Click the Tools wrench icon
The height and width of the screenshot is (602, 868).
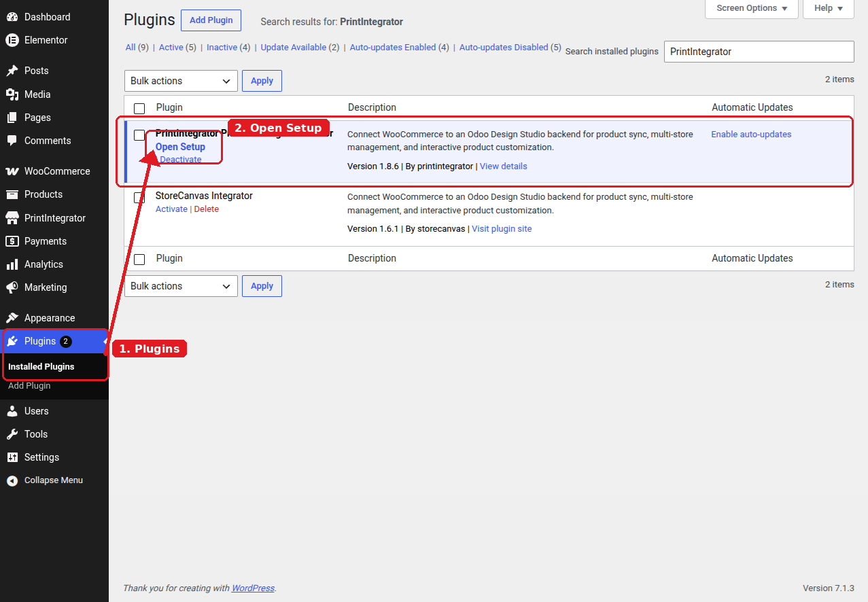point(12,434)
